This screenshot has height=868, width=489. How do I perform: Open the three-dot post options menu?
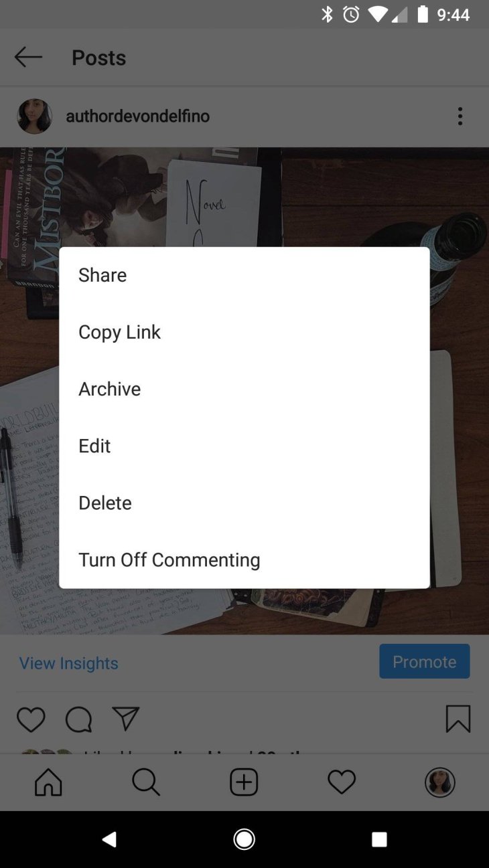[460, 116]
